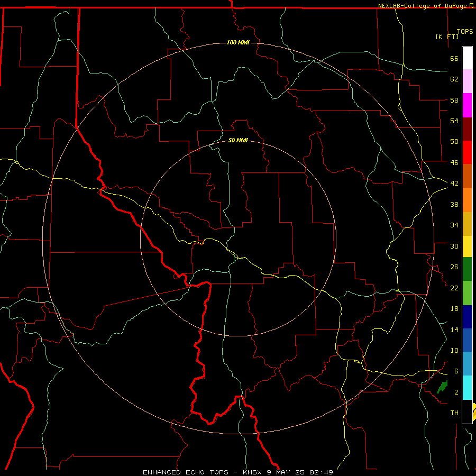Select the dark green legend band
Viewport: 476px width, 476px height.
[x=467, y=269]
